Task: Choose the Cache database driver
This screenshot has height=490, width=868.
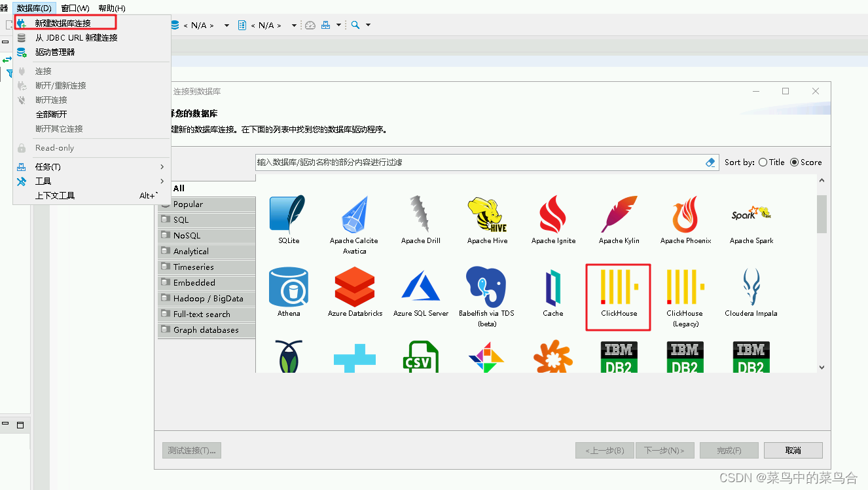Action: [553, 292]
